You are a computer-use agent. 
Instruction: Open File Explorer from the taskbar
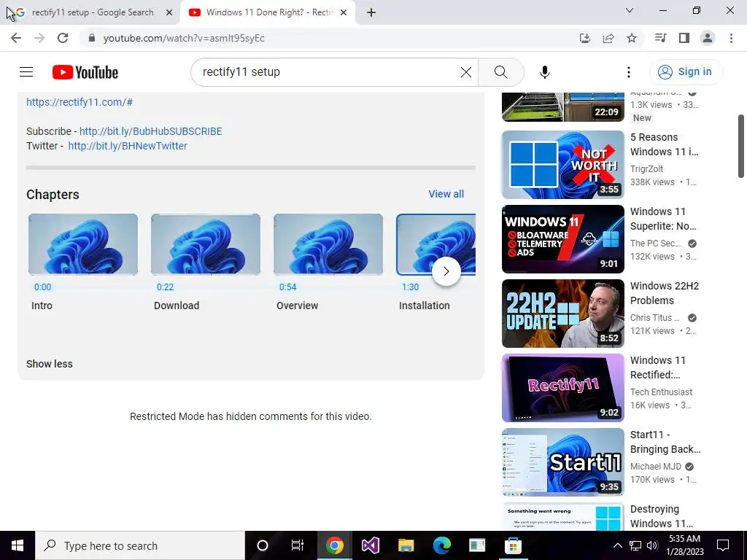[406, 545]
